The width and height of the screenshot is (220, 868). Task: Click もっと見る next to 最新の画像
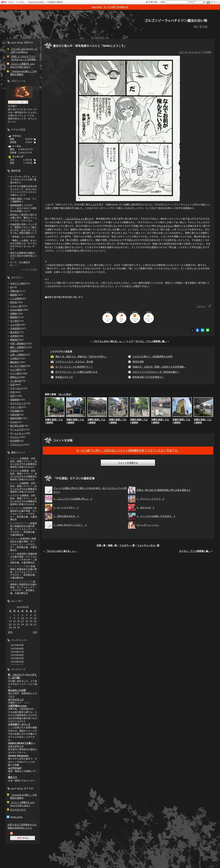pyautogui.click(x=65, y=394)
